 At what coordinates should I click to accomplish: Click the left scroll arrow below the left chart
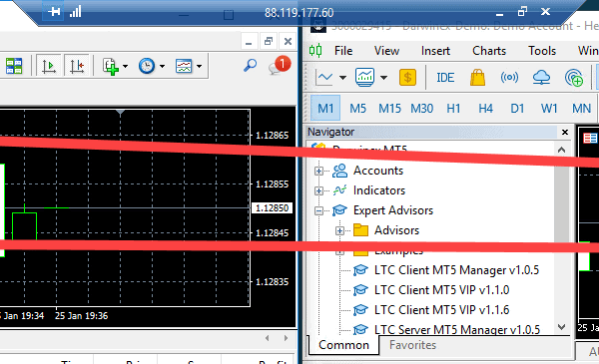(267, 338)
